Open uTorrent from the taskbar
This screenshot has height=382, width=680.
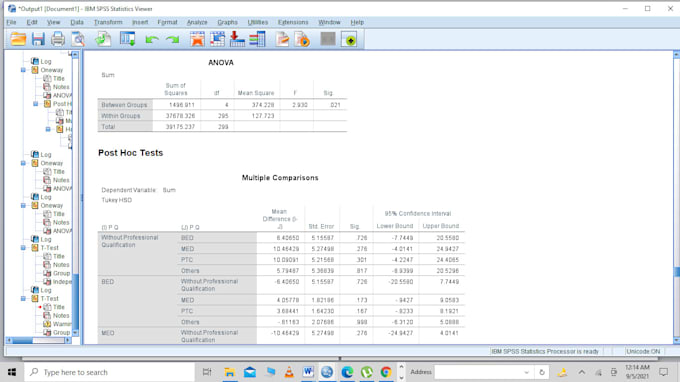pos(367,372)
